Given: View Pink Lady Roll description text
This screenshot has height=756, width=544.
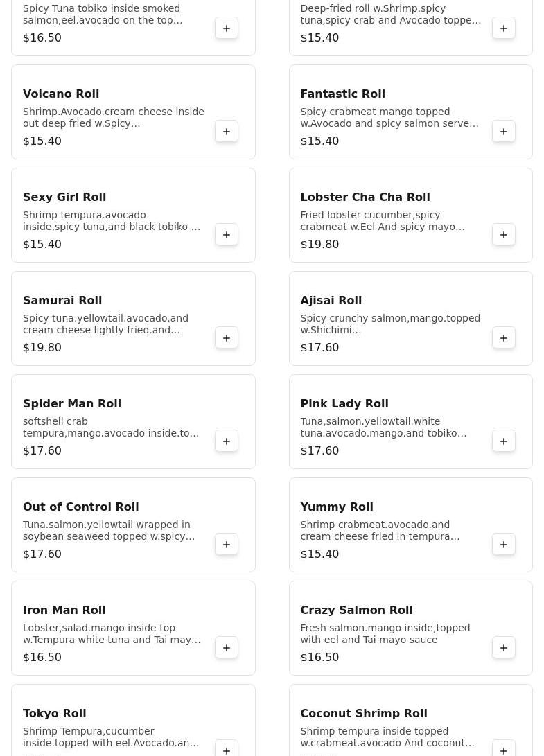Looking at the screenshot, I should tap(383, 428).
